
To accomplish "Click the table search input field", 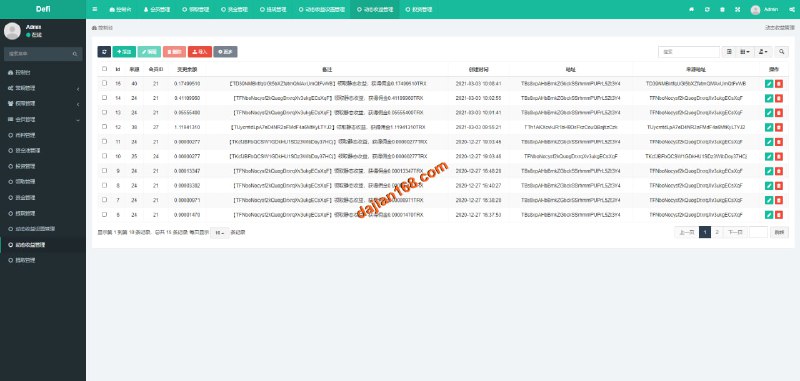I will pyautogui.click(x=689, y=52).
